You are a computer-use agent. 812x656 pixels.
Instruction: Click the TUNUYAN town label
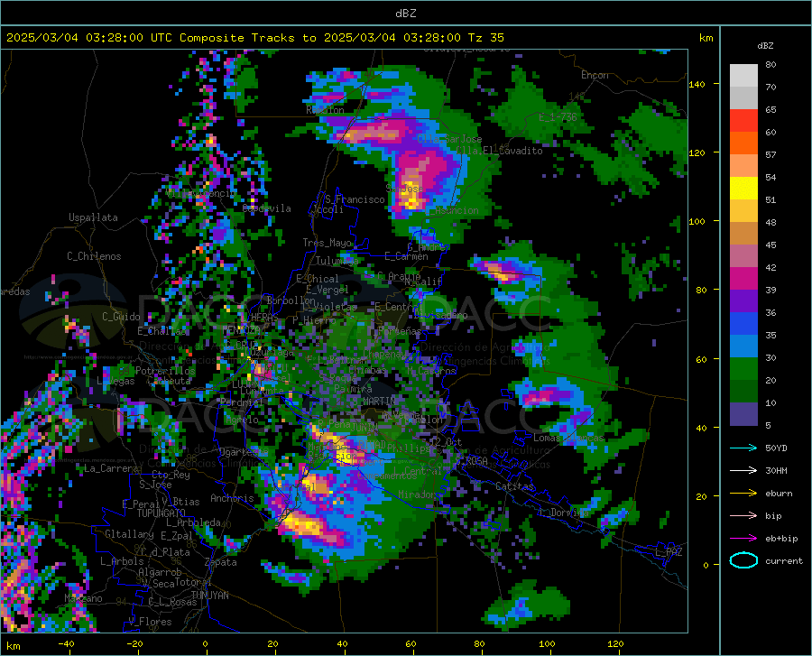[209, 596]
